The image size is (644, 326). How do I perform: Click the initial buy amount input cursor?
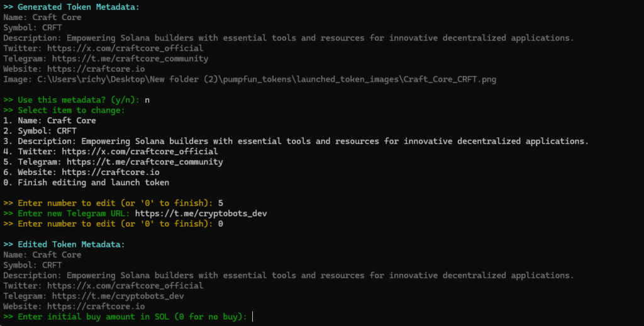pyautogui.click(x=253, y=317)
